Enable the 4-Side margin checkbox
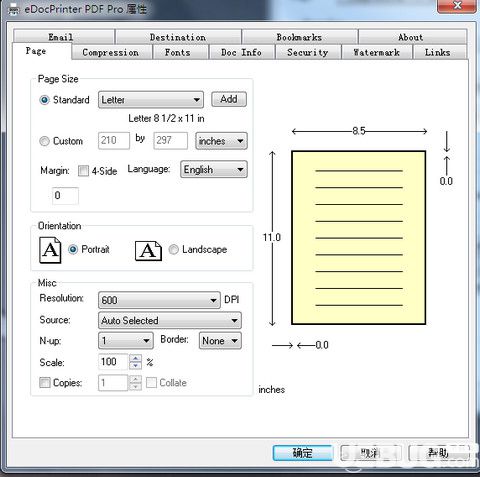 tap(83, 171)
